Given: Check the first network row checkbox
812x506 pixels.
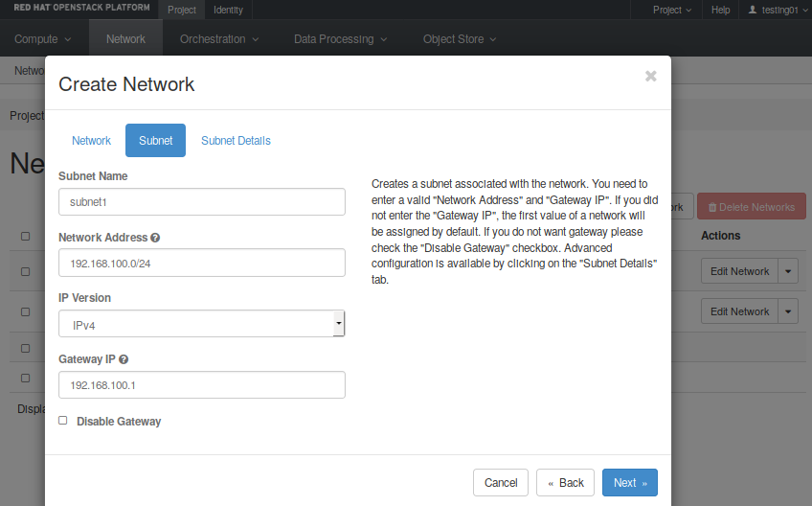Looking at the screenshot, I should (26, 271).
